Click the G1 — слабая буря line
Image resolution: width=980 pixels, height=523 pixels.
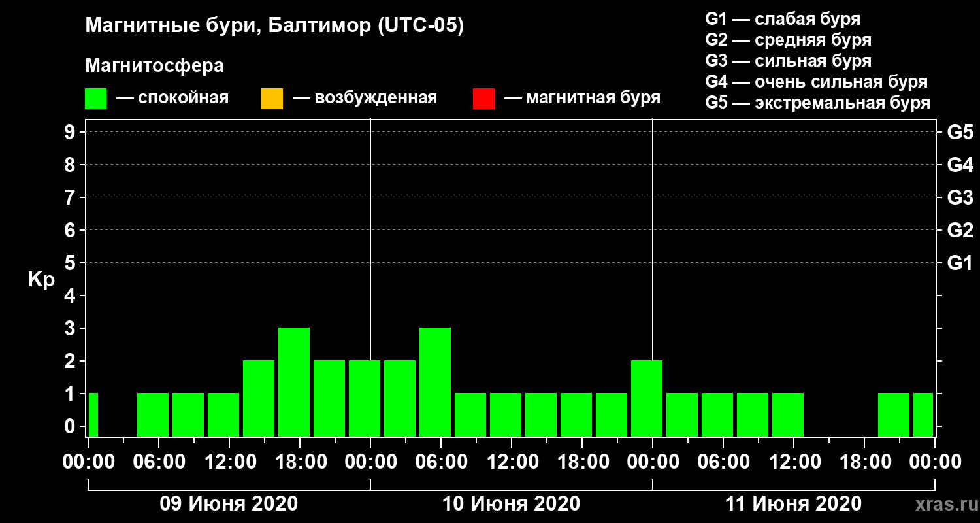coord(783,19)
